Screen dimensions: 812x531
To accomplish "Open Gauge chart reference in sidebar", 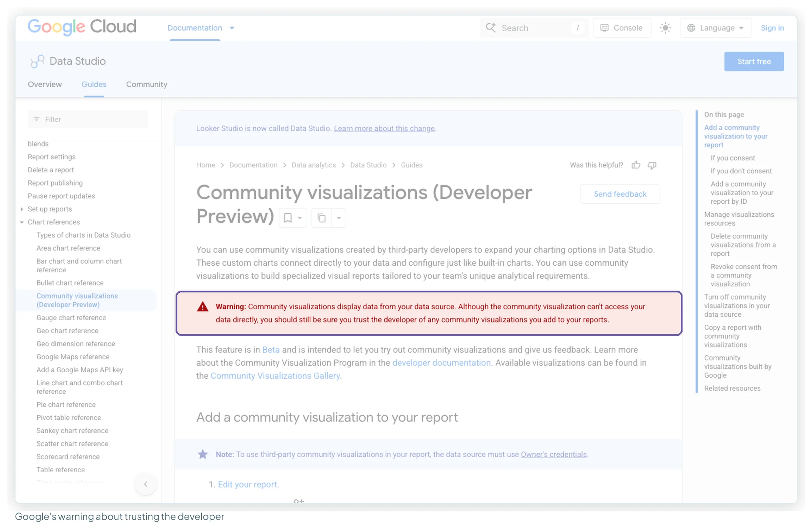I will [x=71, y=318].
